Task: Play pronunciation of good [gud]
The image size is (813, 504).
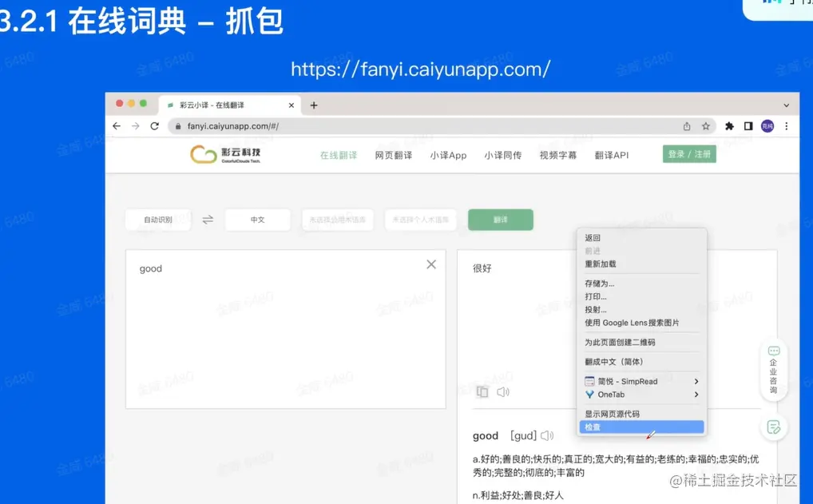Action: (x=547, y=435)
